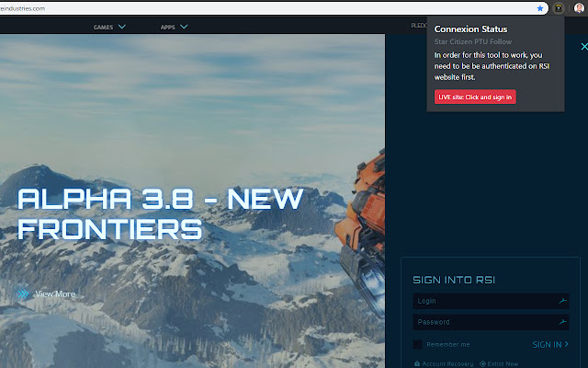Click the Star Citizen PTU Follow subtitle
The image size is (588, 368).
pos(473,41)
